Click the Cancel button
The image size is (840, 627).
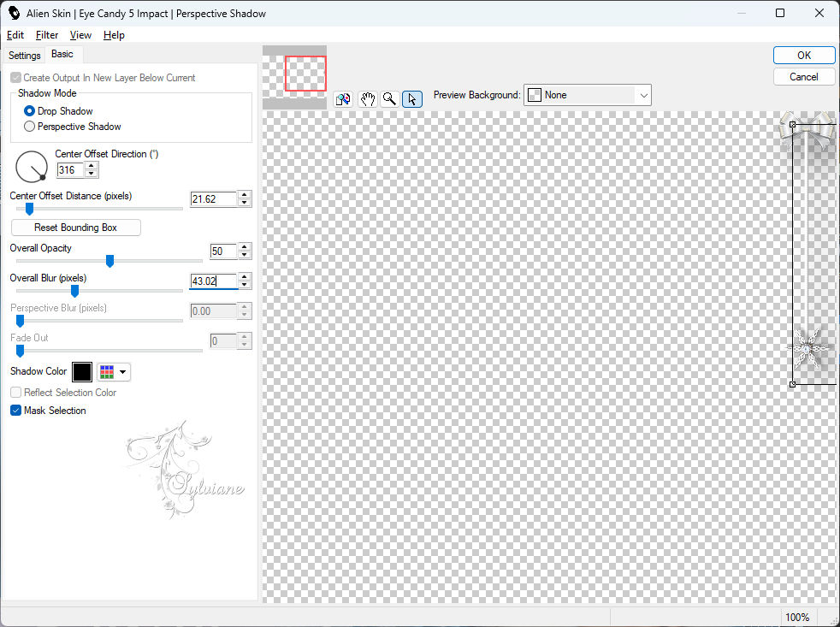[x=803, y=77]
